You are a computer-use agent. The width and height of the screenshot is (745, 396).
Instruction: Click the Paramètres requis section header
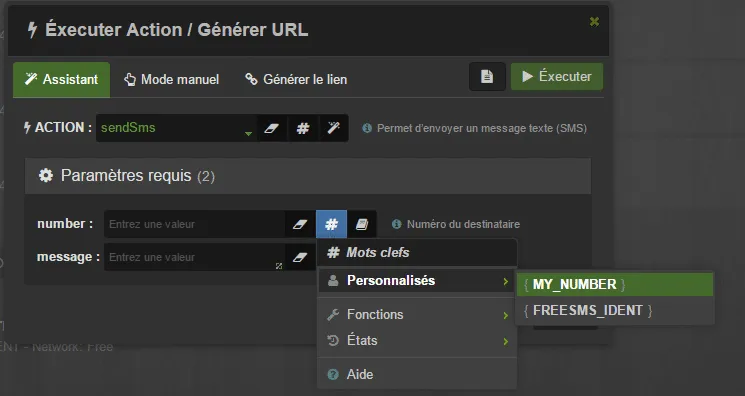click(x=308, y=176)
